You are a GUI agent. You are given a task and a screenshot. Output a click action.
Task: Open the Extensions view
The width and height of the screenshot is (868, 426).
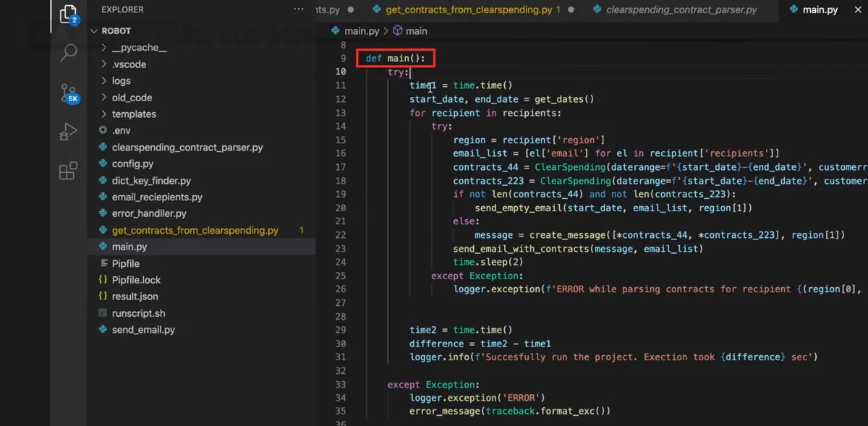click(x=68, y=171)
